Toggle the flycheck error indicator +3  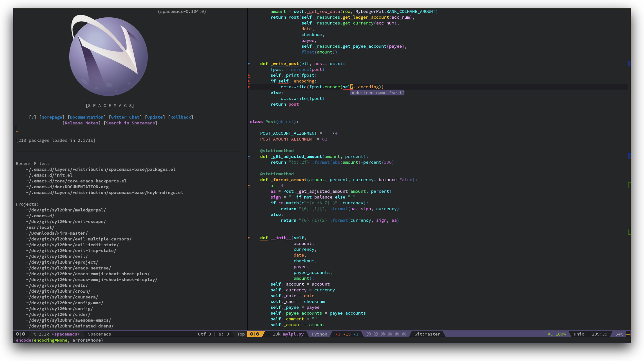click(337, 334)
